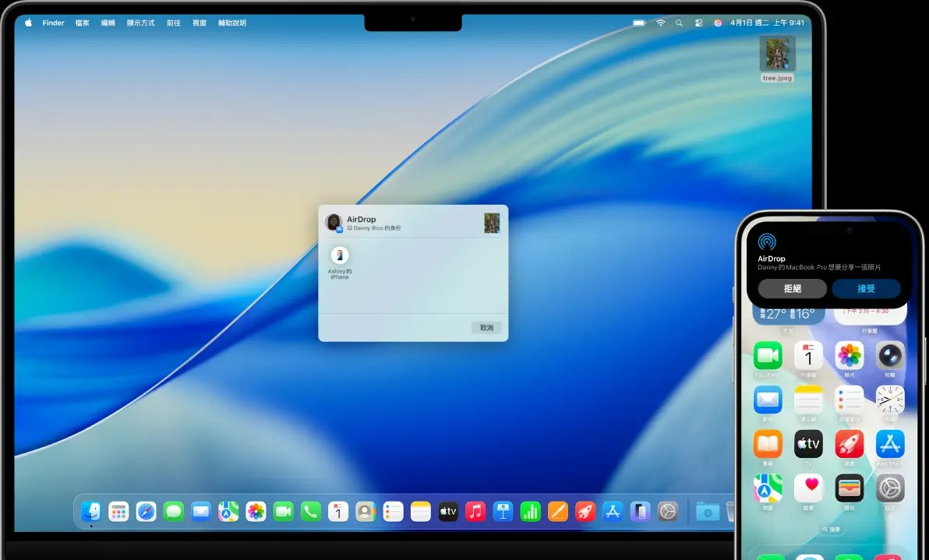Click the Wi-Fi icon in the menu bar

point(660,23)
